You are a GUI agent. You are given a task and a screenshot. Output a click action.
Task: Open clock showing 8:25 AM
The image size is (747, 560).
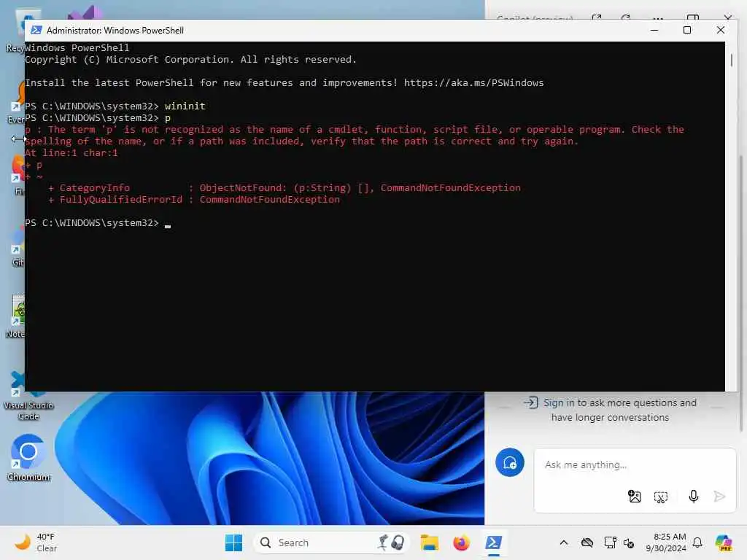[666, 542]
